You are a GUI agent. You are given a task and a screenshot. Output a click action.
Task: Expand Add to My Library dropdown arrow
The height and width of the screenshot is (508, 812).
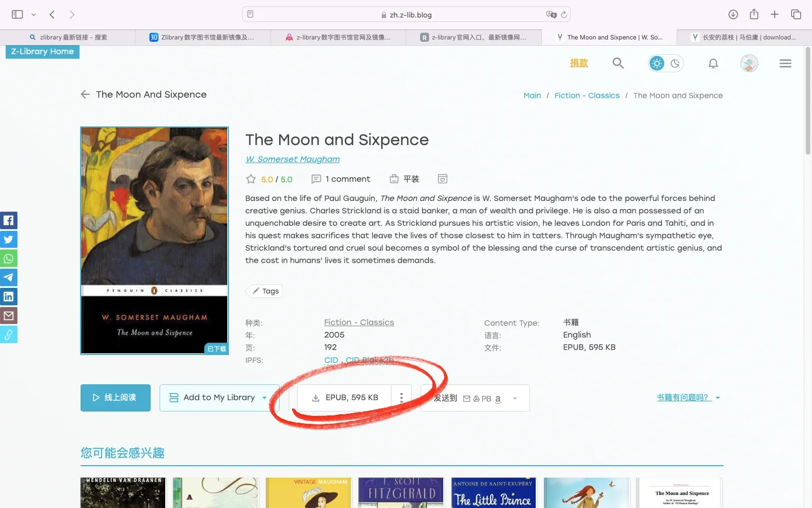[x=264, y=398]
